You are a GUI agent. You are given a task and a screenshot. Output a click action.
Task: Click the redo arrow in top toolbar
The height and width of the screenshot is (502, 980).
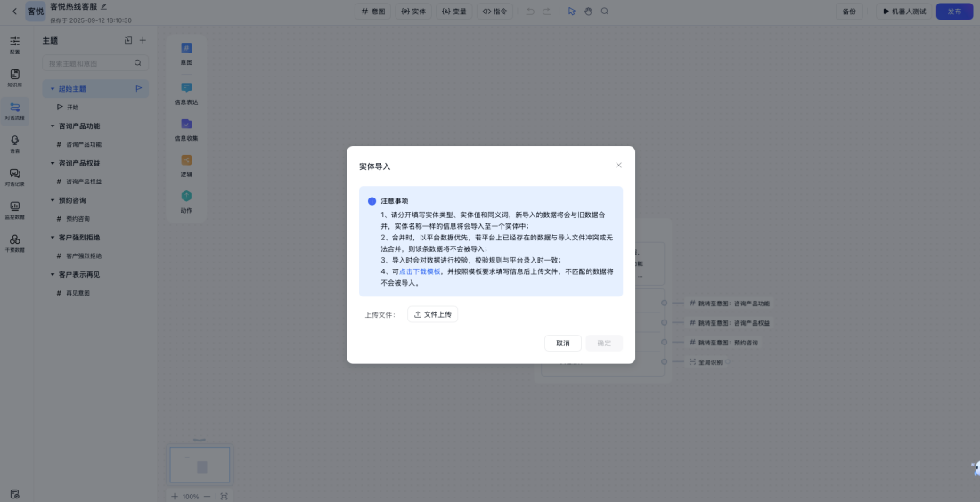pos(547,12)
